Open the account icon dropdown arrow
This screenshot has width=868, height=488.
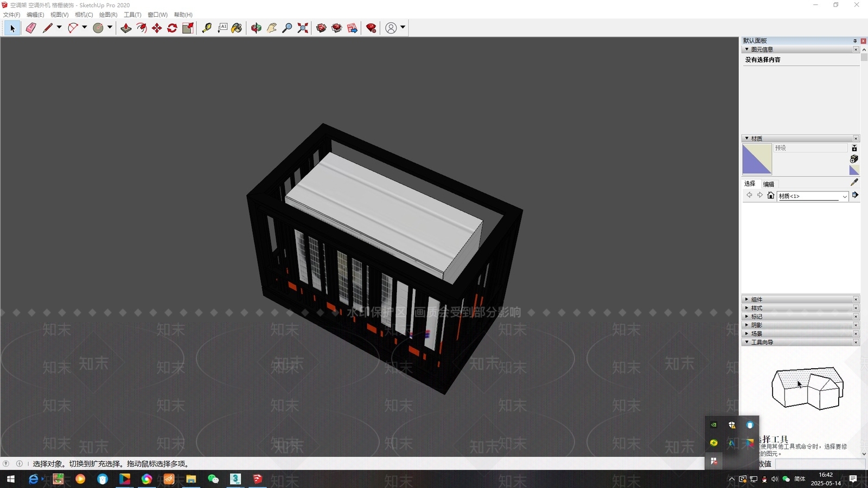[403, 27]
